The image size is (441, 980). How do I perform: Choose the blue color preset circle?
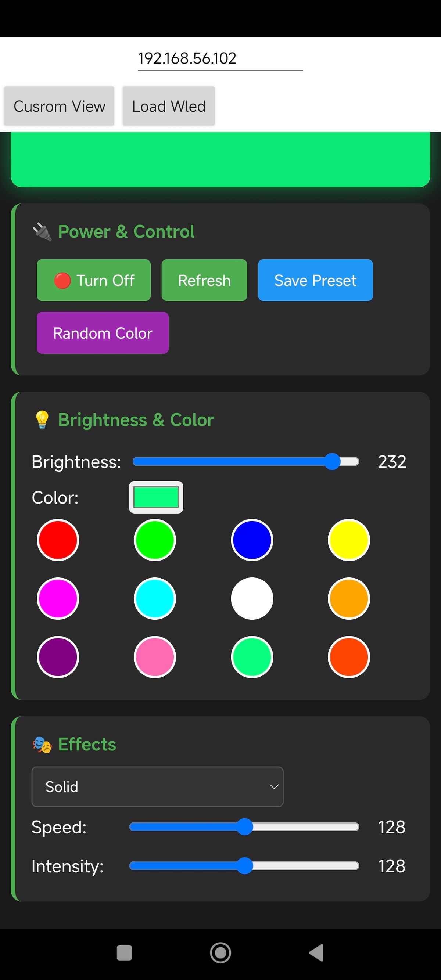pyautogui.click(x=252, y=540)
